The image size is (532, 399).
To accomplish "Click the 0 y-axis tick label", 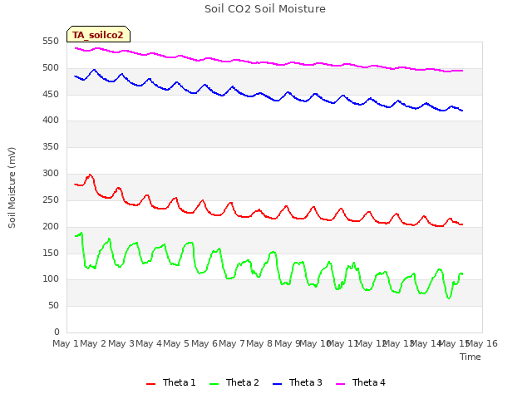I will [57, 332].
